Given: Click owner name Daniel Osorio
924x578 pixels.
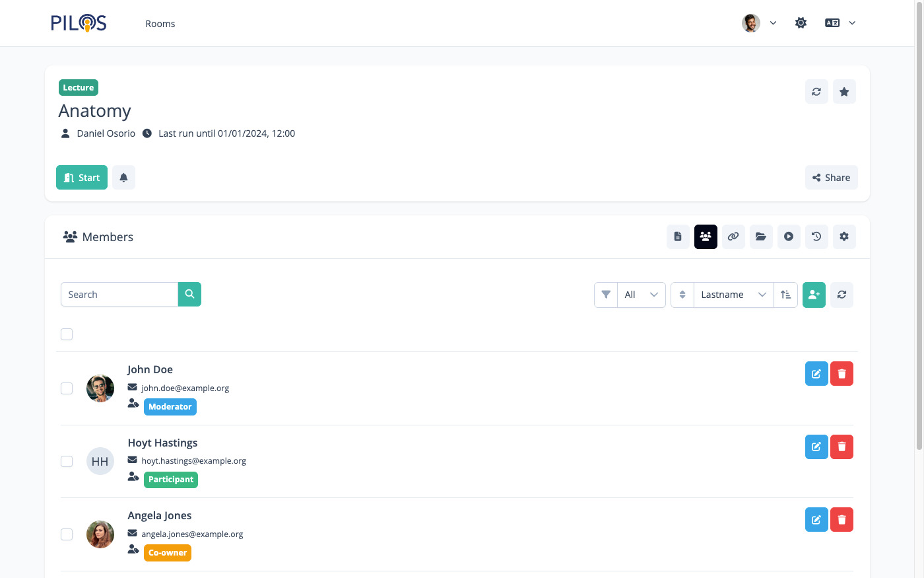Looking at the screenshot, I should (x=106, y=133).
